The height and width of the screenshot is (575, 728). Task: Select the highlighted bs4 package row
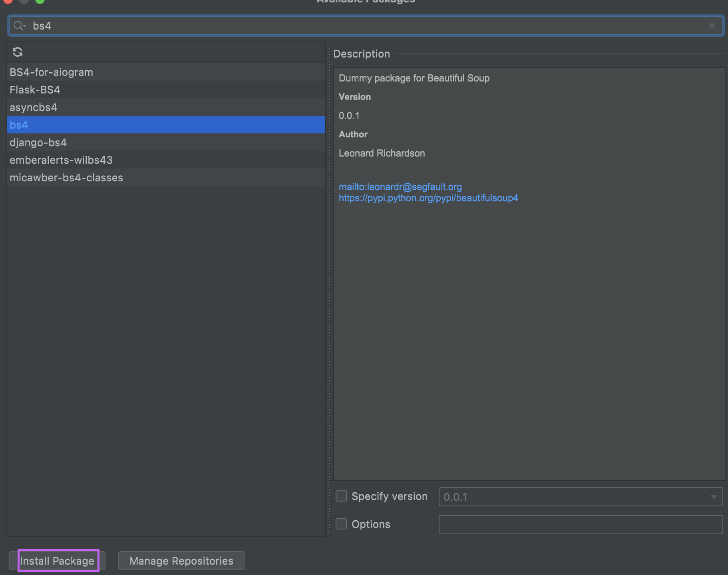166,125
